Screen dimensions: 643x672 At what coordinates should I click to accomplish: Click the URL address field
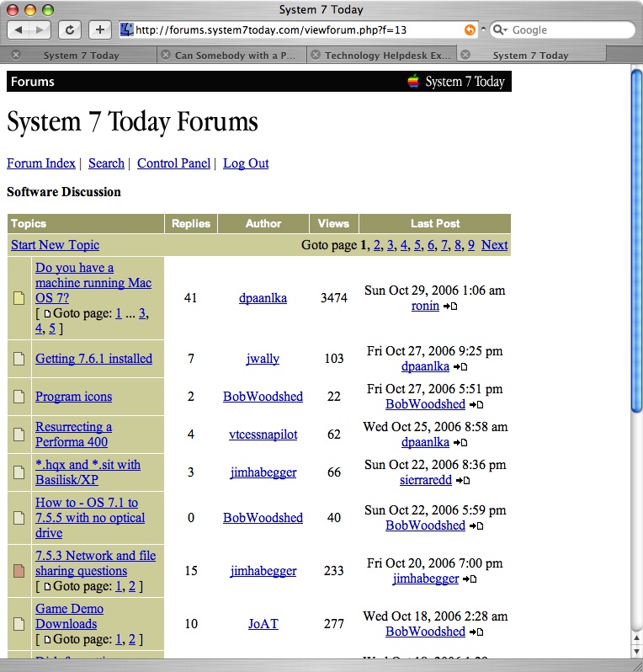point(298,29)
